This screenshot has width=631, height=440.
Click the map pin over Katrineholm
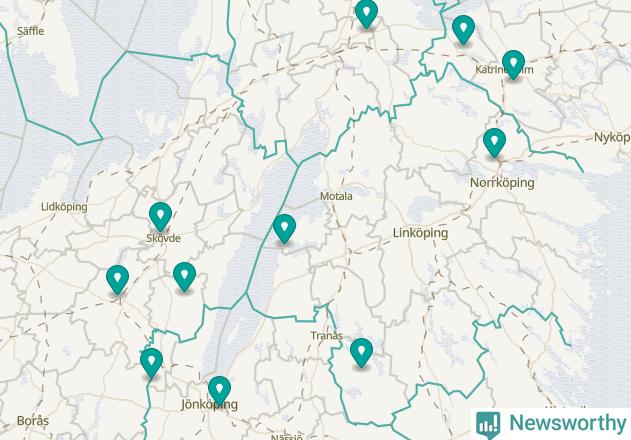click(x=513, y=65)
